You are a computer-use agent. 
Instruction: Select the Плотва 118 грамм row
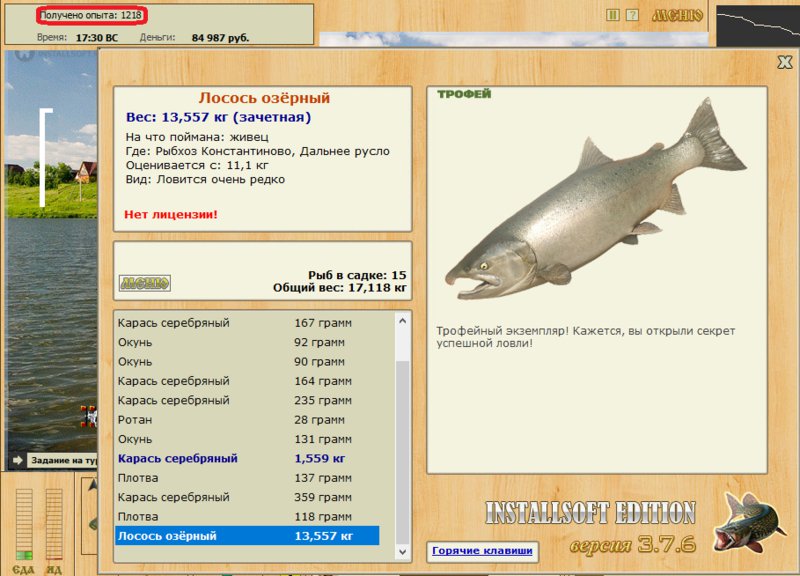point(247,517)
